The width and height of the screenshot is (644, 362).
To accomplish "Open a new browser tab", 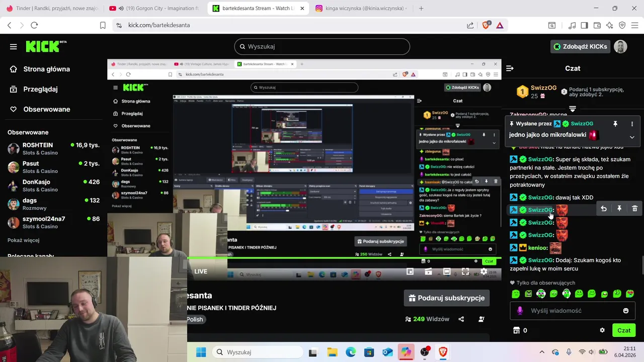I will point(421,8).
